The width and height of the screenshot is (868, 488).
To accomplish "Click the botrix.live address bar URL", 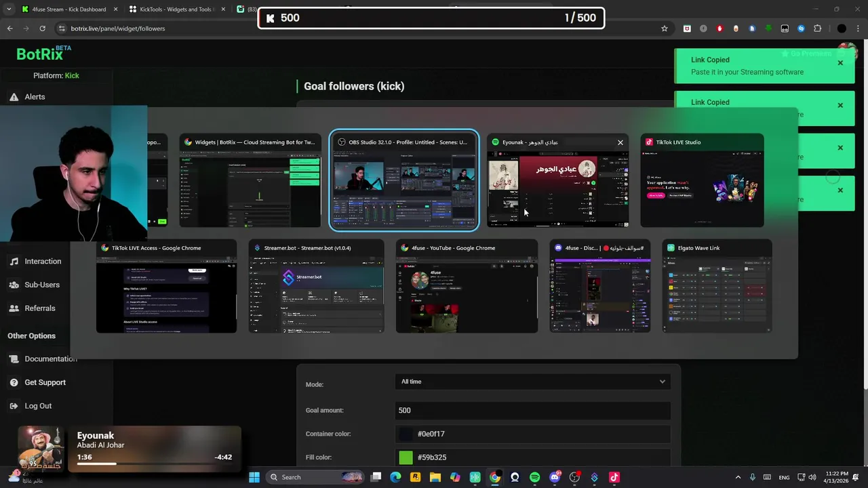I will pyautogui.click(x=118, y=28).
